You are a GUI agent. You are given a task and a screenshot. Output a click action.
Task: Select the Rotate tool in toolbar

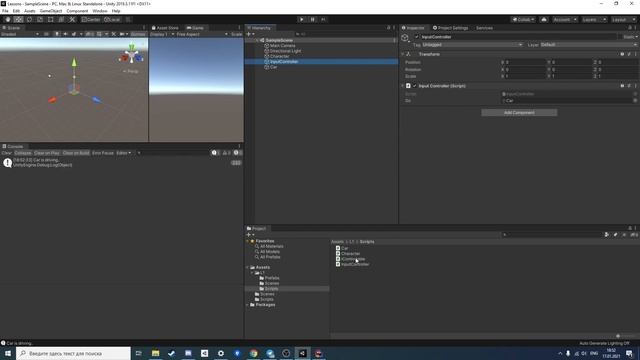(29, 19)
